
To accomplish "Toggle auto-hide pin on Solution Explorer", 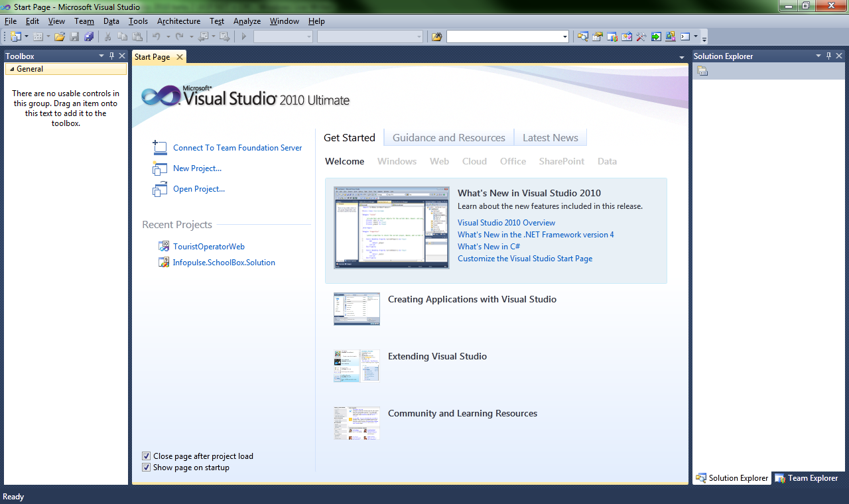I will click(829, 56).
